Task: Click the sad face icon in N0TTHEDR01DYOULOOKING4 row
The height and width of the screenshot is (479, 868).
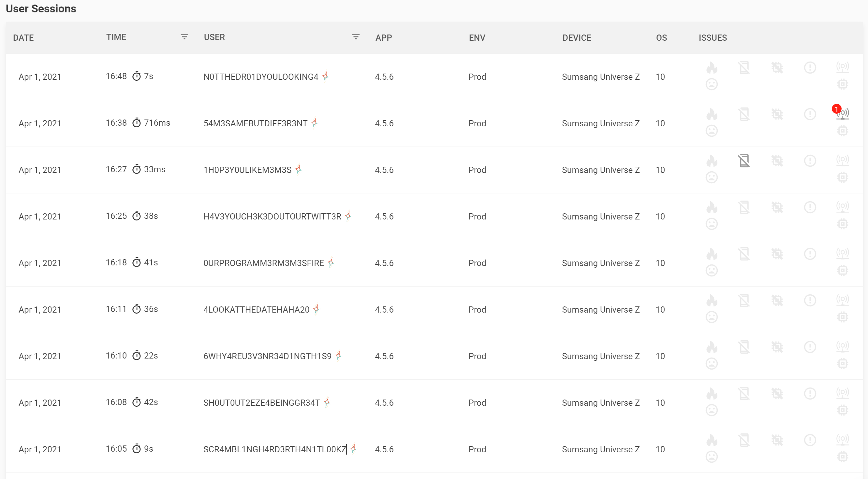Action: [712, 84]
